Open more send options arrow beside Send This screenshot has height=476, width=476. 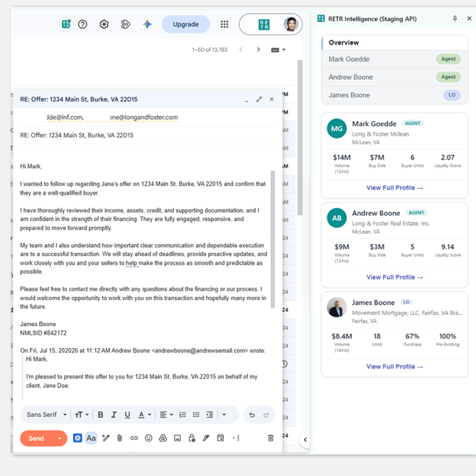(x=60, y=438)
